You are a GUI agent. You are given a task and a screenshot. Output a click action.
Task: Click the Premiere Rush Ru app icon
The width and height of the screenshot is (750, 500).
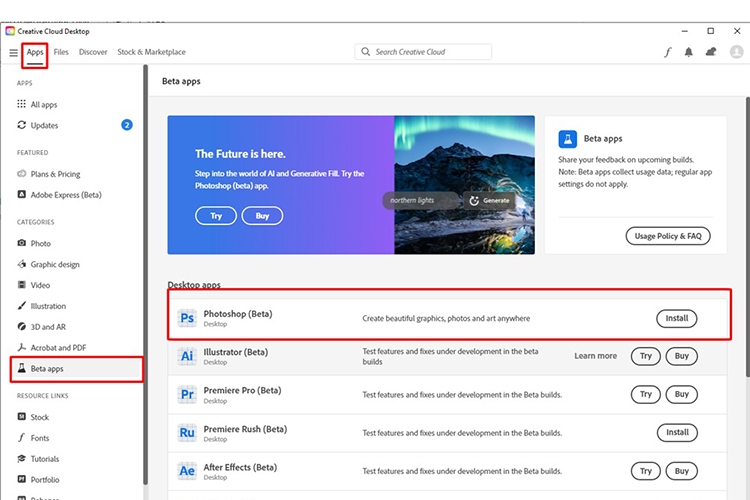(187, 433)
